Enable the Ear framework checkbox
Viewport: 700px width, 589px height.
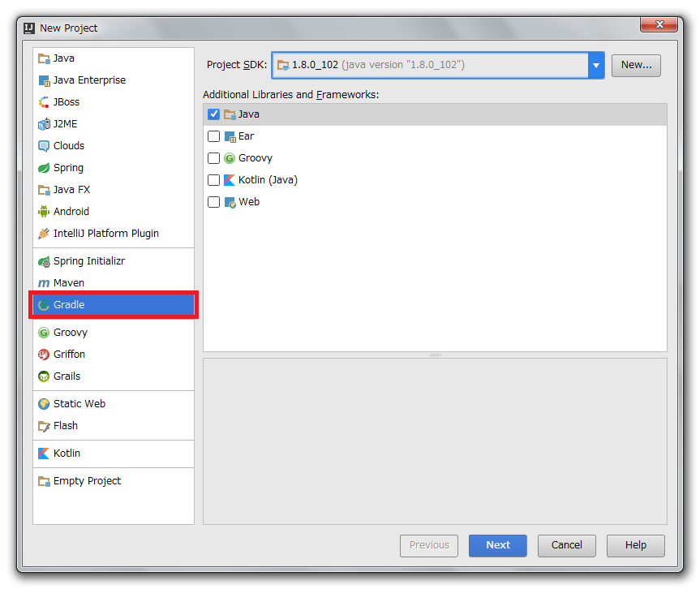(x=214, y=136)
